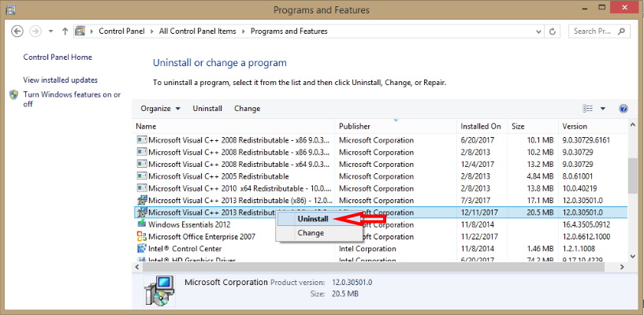Select Intel Control Center entry

pos(380,249)
